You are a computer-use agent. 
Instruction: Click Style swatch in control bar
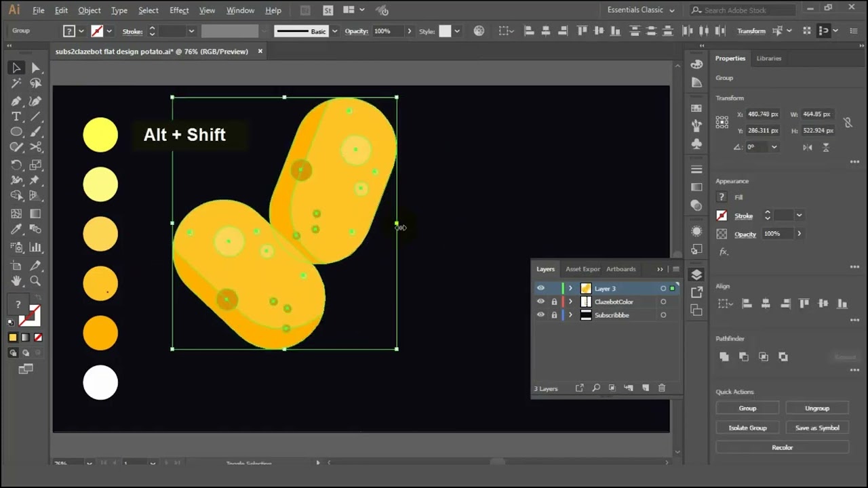(x=445, y=31)
